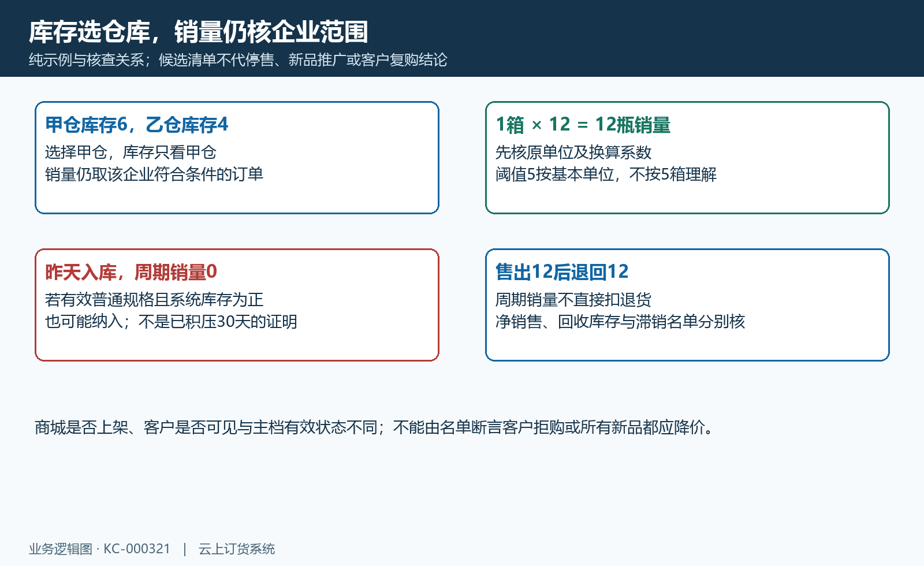Click the footer text 业务逻辑图 · KC-000321
The image size is (924, 566).
pyautogui.click(x=100, y=549)
